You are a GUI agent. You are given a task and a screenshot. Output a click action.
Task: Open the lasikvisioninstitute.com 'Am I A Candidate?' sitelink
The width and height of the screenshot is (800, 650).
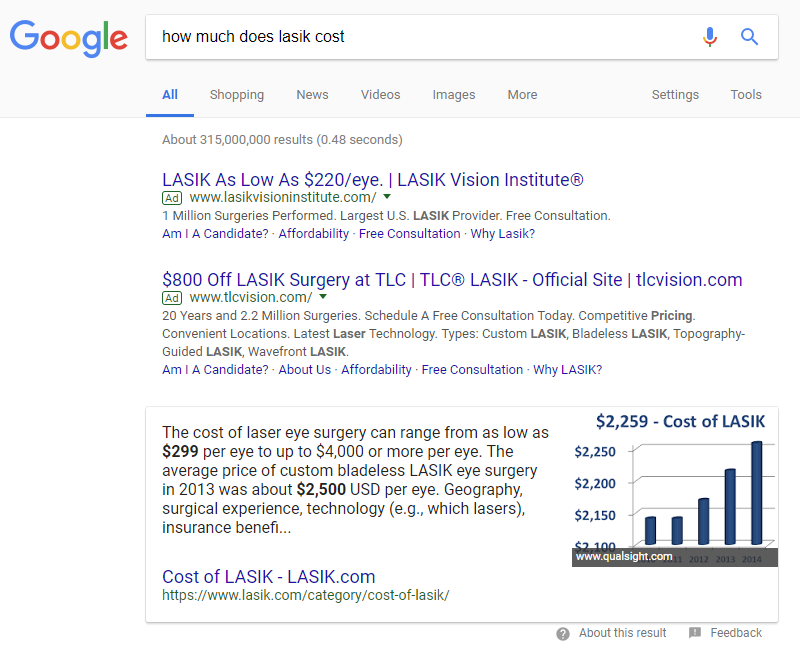(x=215, y=234)
